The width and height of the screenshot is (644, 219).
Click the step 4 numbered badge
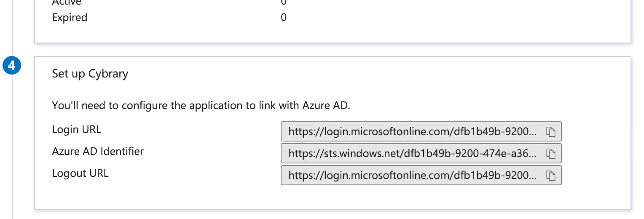click(x=12, y=66)
